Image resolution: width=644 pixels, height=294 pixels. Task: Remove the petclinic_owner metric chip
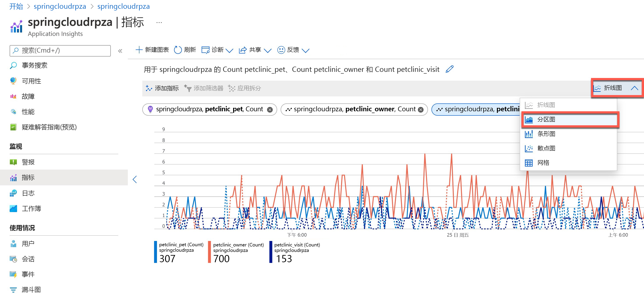[x=421, y=110]
